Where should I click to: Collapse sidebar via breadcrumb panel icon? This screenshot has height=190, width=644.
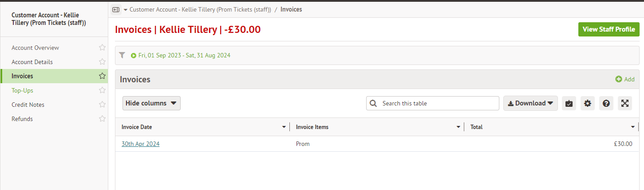(x=116, y=9)
